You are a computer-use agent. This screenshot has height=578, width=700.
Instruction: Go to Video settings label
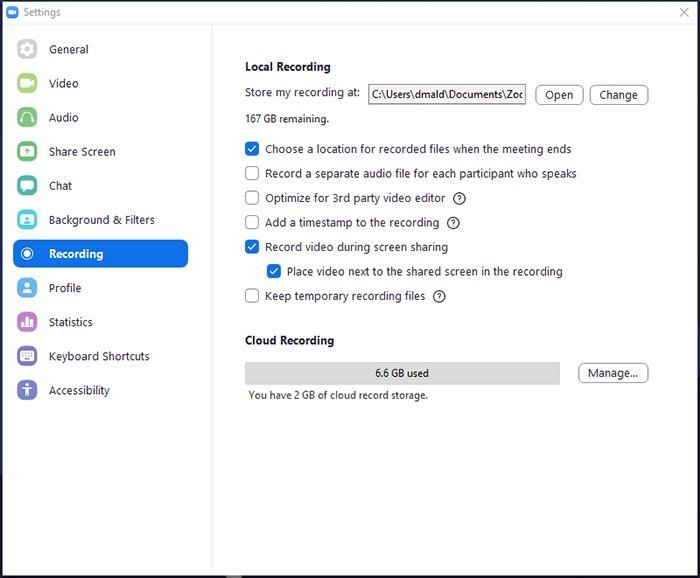click(64, 83)
